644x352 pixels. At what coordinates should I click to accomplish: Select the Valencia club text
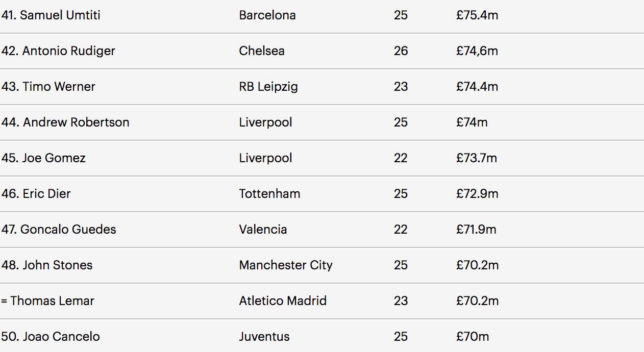[x=263, y=230]
